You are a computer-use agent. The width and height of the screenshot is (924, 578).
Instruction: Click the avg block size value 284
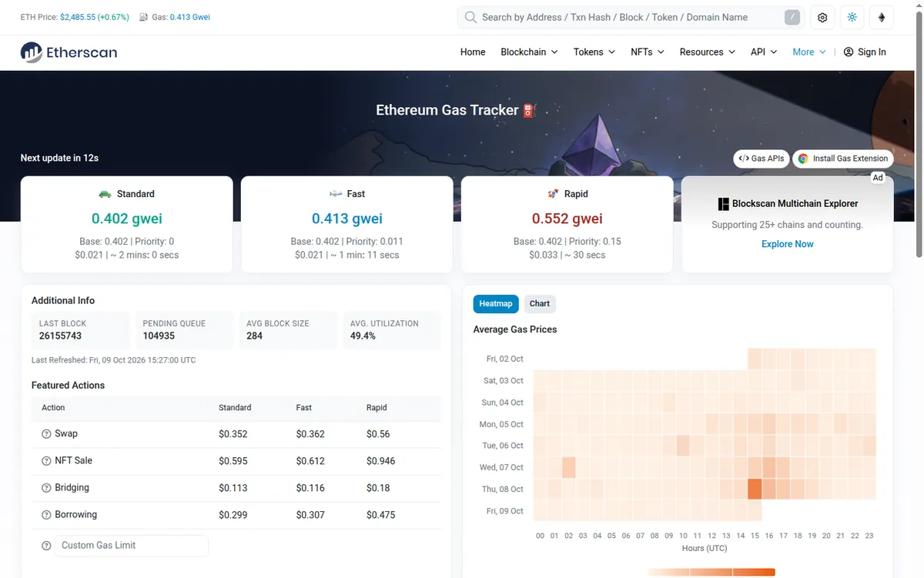tap(254, 336)
